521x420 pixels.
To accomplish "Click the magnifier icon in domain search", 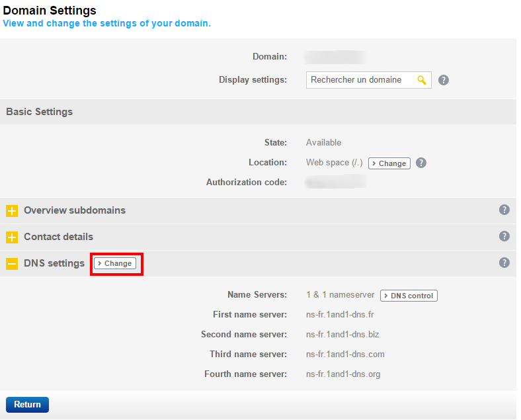I will [422, 80].
